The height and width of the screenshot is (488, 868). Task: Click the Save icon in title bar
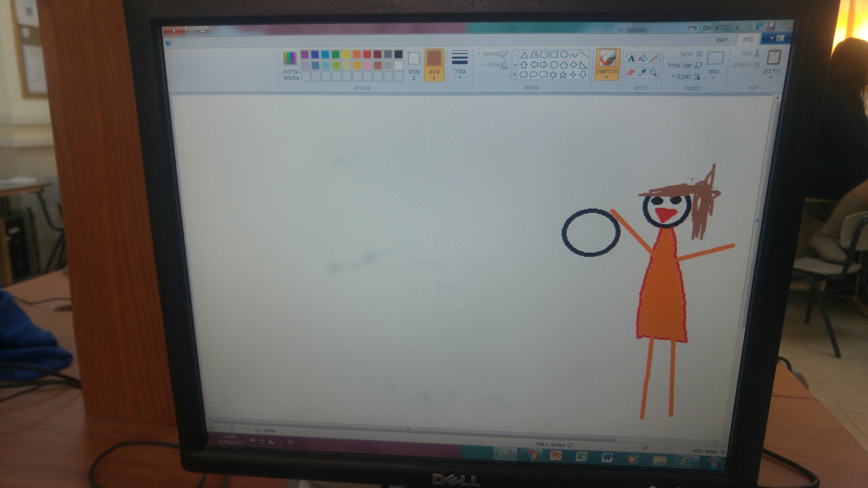coord(771,26)
